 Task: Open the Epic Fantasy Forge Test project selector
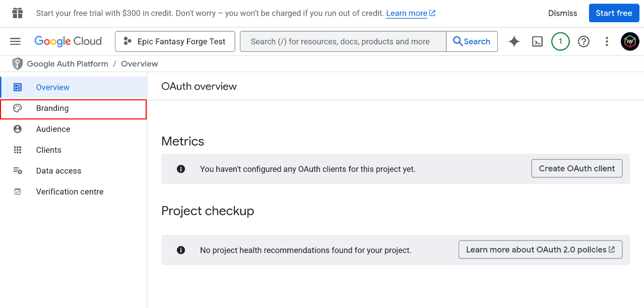coord(175,41)
